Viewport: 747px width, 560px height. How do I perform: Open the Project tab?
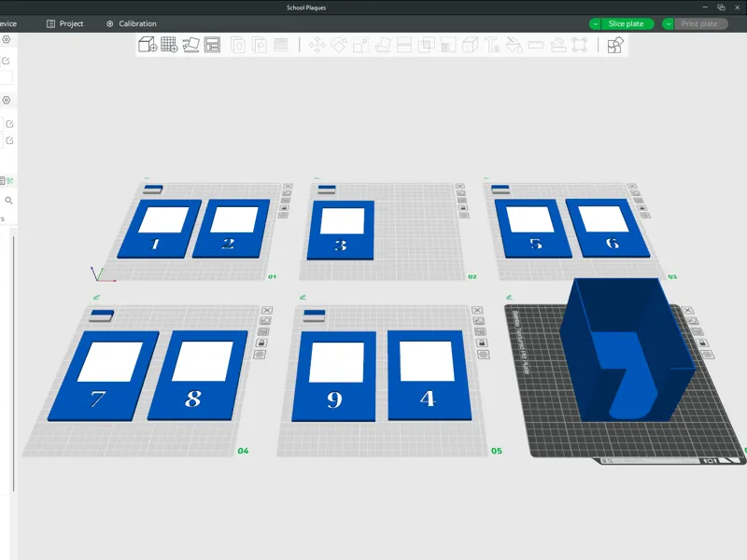click(64, 24)
